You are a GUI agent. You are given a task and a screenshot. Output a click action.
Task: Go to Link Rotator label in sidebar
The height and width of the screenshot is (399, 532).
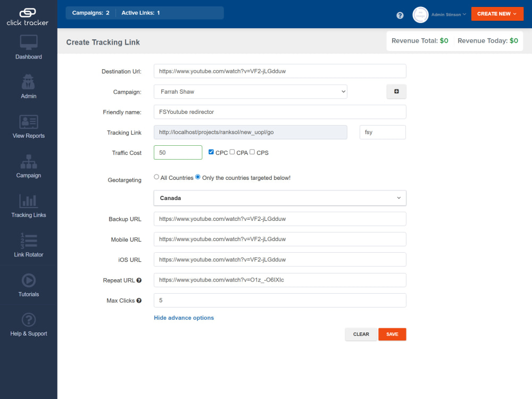click(x=29, y=255)
